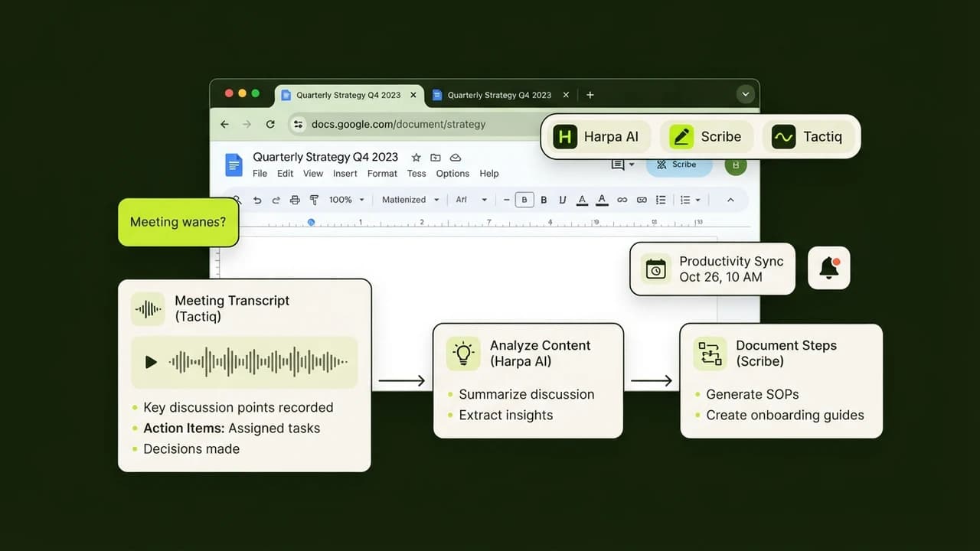Screen dimensions: 980x551
Task: Open the font dropdown in the toolbar
Action: coord(472,200)
